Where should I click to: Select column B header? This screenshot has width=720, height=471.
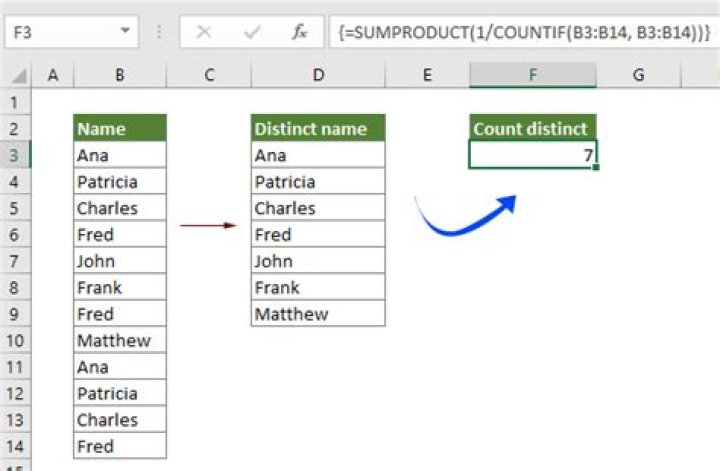(x=120, y=75)
